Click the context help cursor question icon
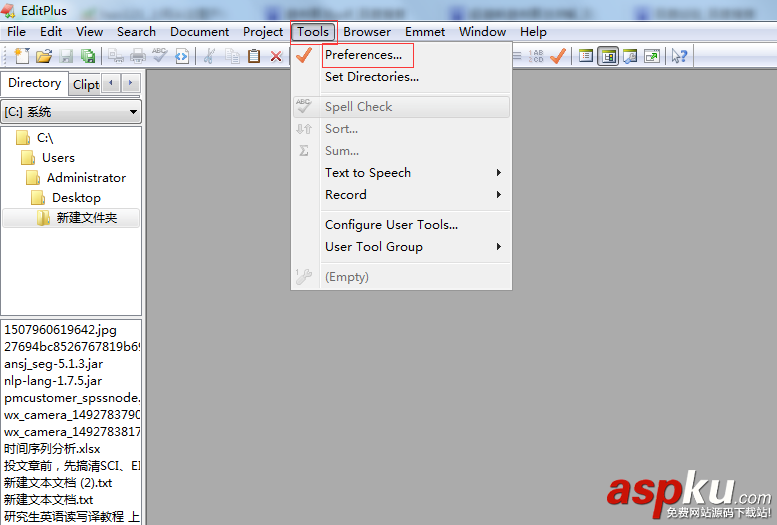 679,56
